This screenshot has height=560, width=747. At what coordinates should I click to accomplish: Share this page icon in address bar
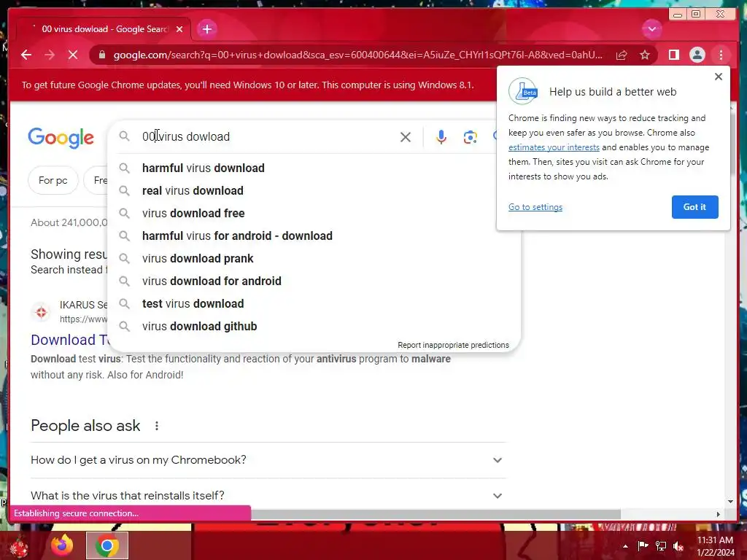(622, 55)
